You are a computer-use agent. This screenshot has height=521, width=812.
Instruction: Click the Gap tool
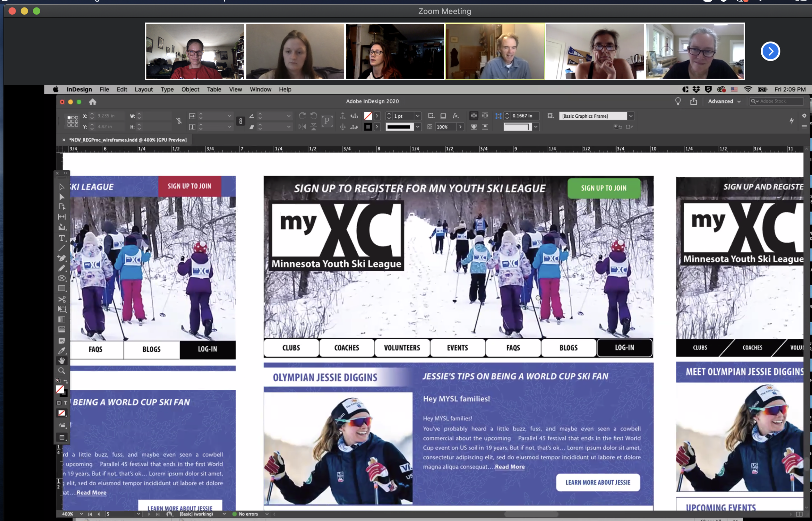pos(61,217)
